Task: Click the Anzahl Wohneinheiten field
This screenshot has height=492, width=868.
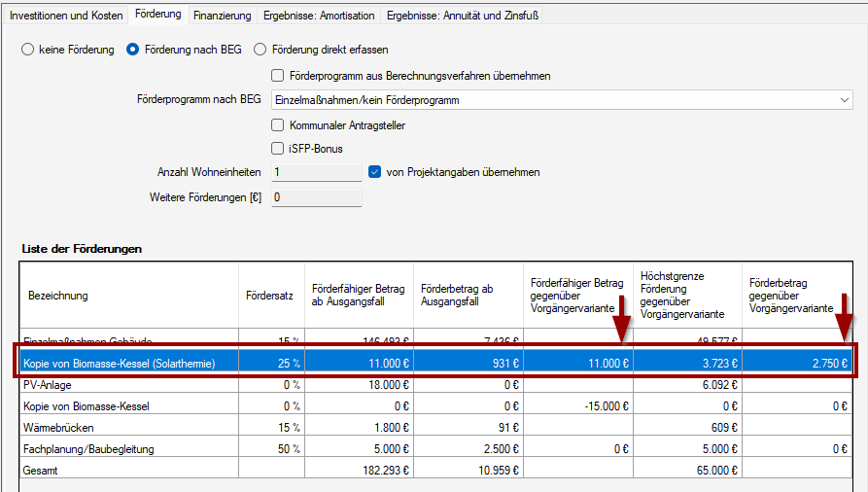Action: click(x=317, y=172)
